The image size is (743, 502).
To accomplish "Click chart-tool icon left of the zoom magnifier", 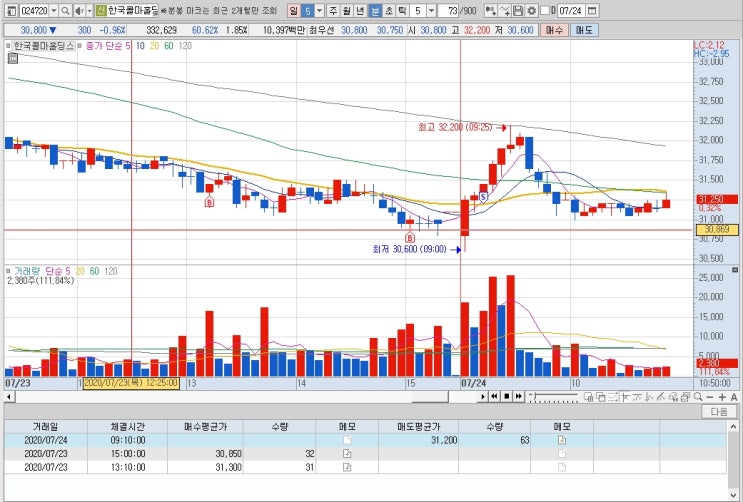I will pyautogui.click(x=686, y=397).
